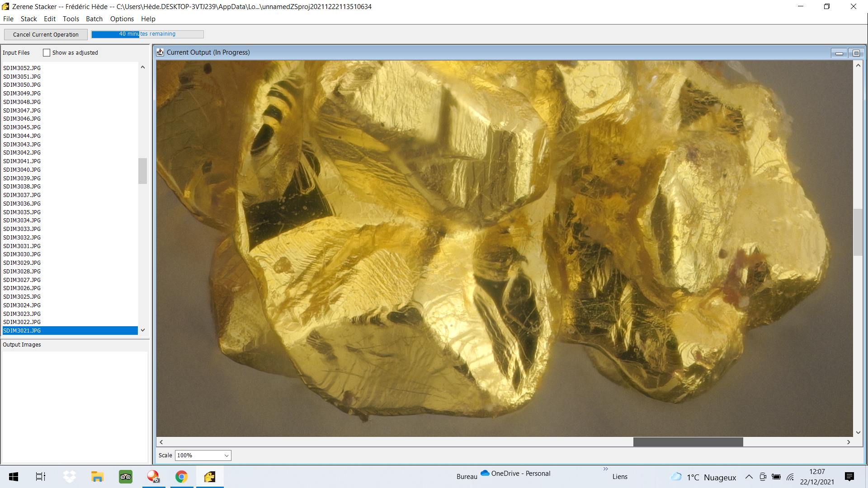868x488 pixels.
Task: Click the Zerene Stacker taskbar icon
Action: [x=210, y=477]
